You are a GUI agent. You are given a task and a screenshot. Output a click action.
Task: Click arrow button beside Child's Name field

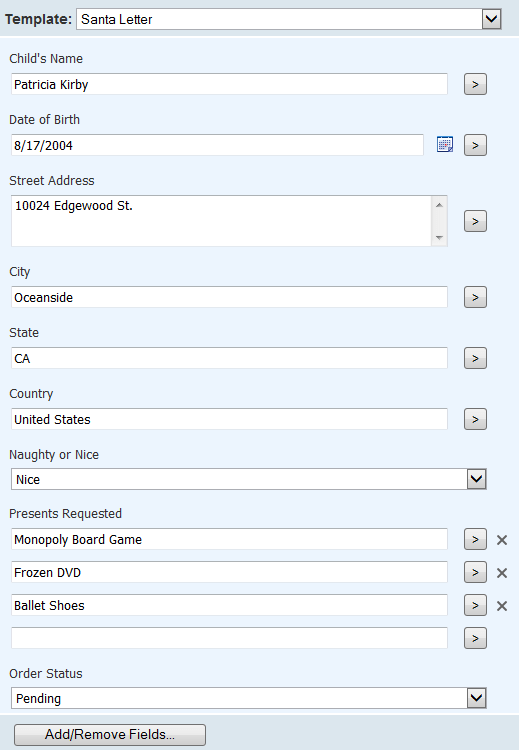point(475,84)
